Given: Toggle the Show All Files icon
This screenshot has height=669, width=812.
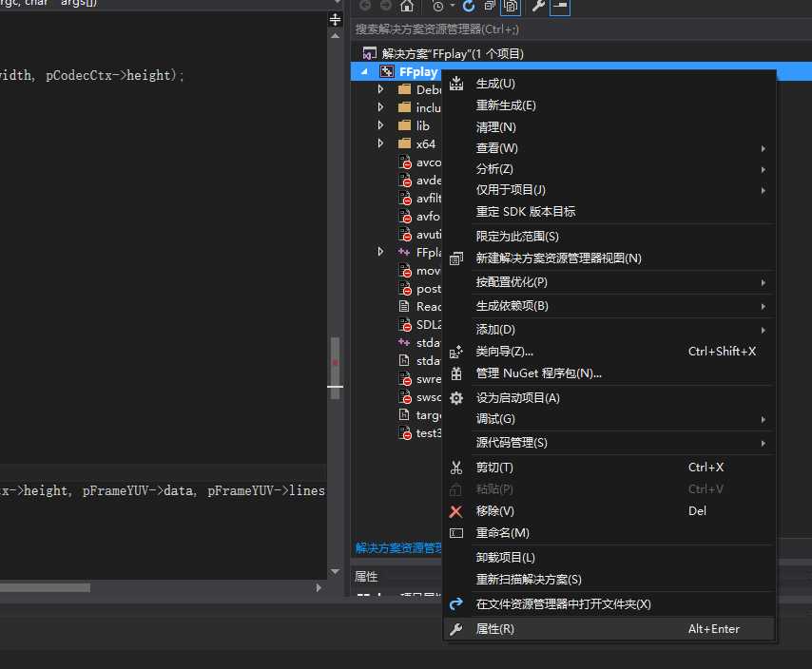Looking at the screenshot, I should pos(511,7).
